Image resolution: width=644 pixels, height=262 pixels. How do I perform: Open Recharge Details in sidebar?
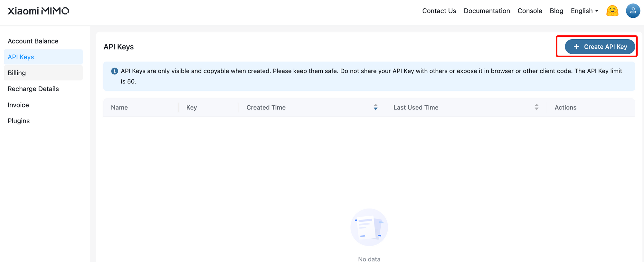pyautogui.click(x=43, y=89)
